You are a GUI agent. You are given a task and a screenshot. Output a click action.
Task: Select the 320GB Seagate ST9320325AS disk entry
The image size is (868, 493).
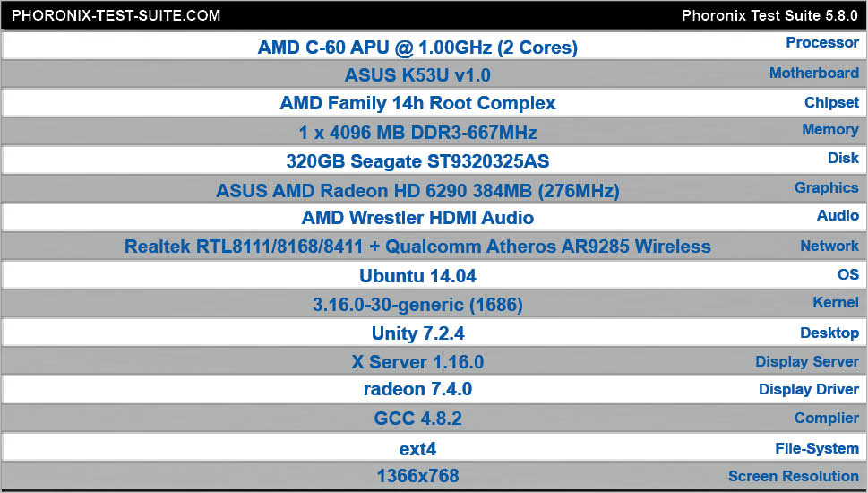point(417,161)
